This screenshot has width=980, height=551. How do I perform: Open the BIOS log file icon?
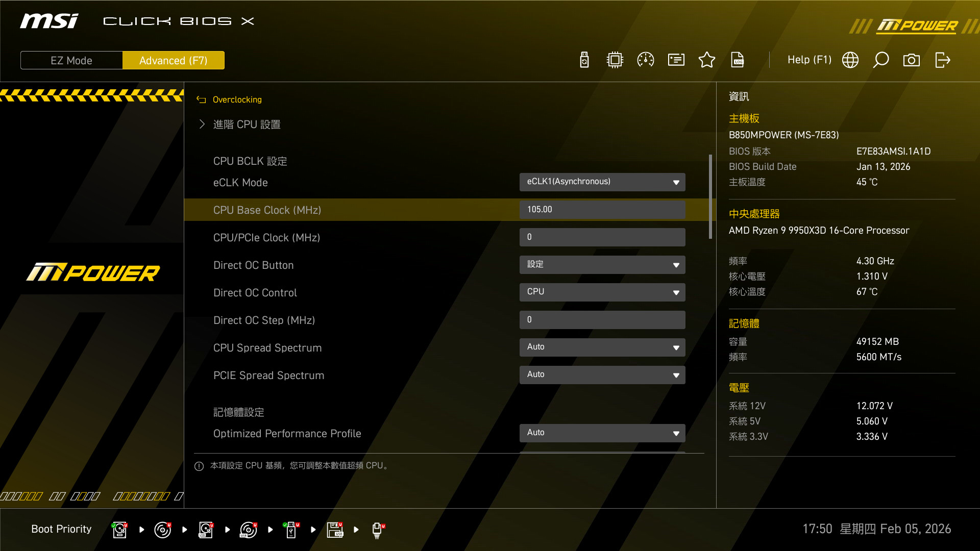coord(738,60)
